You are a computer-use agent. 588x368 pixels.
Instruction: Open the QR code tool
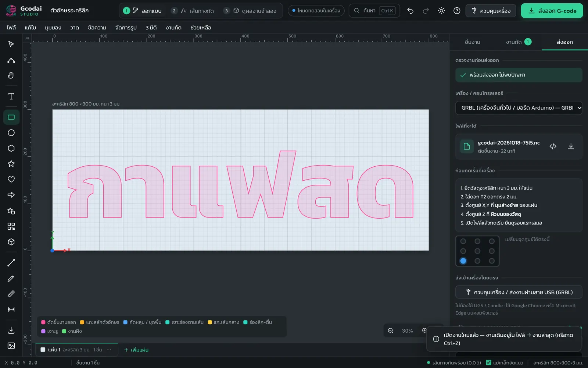point(11,226)
